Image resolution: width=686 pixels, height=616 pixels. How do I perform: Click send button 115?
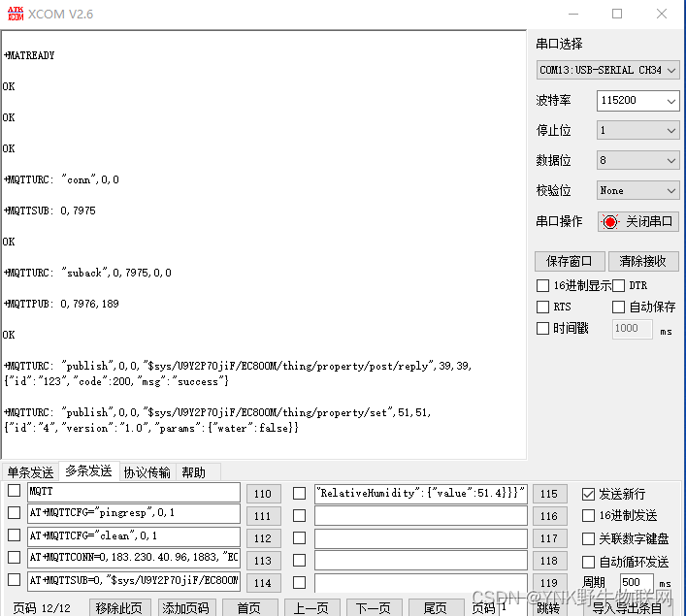click(549, 494)
